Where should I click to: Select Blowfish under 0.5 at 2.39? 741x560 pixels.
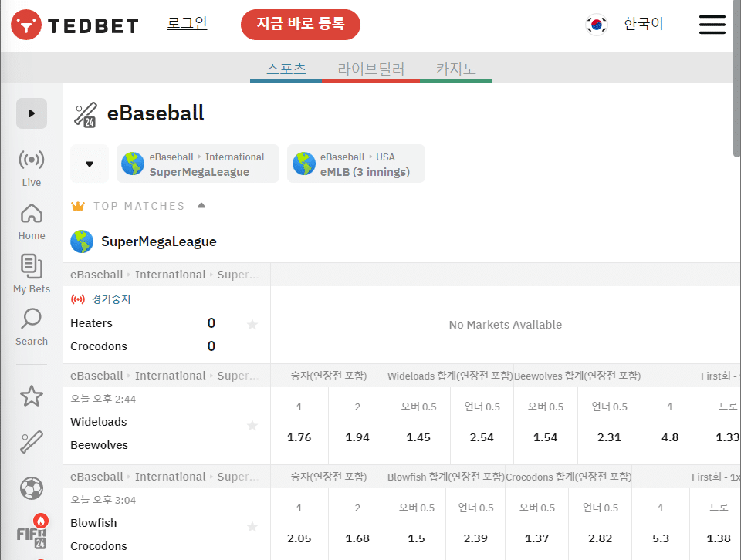(475, 524)
